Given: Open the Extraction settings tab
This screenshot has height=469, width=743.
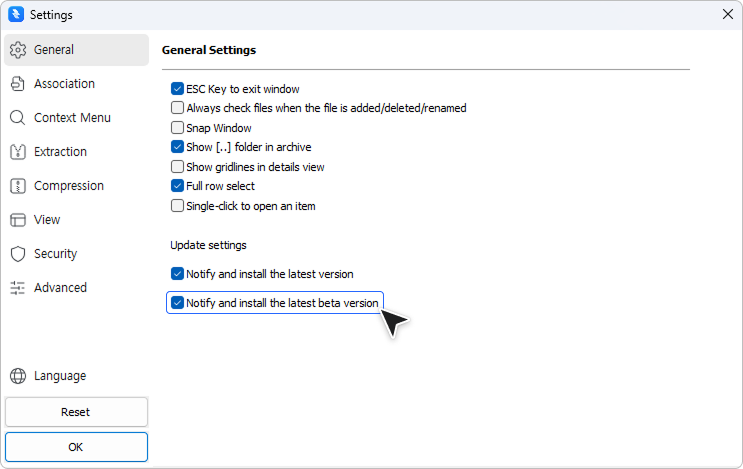Looking at the screenshot, I should click(60, 152).
